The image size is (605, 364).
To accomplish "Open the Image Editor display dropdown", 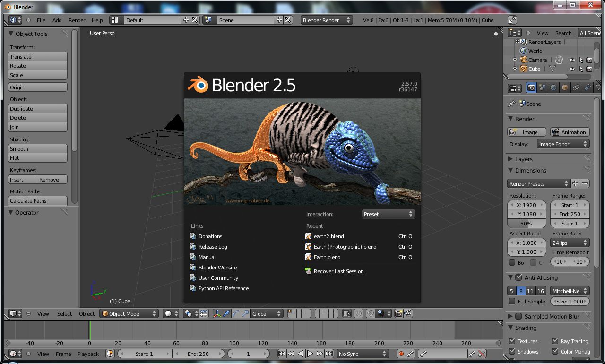I will point(563,144).
